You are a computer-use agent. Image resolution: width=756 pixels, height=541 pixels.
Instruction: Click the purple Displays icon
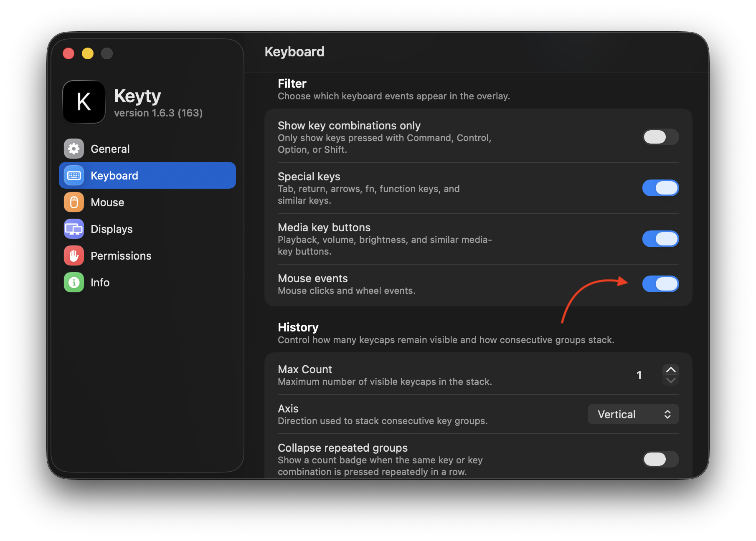(x=74, y=229)
